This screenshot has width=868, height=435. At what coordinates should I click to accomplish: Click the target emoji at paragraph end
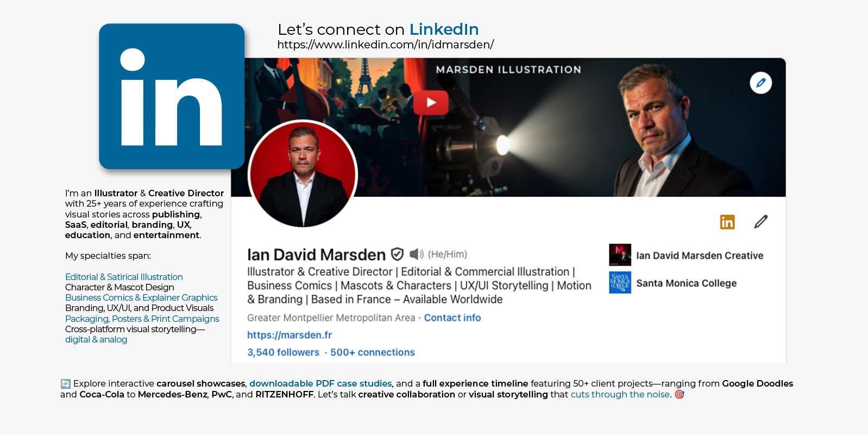click(680, 394)
